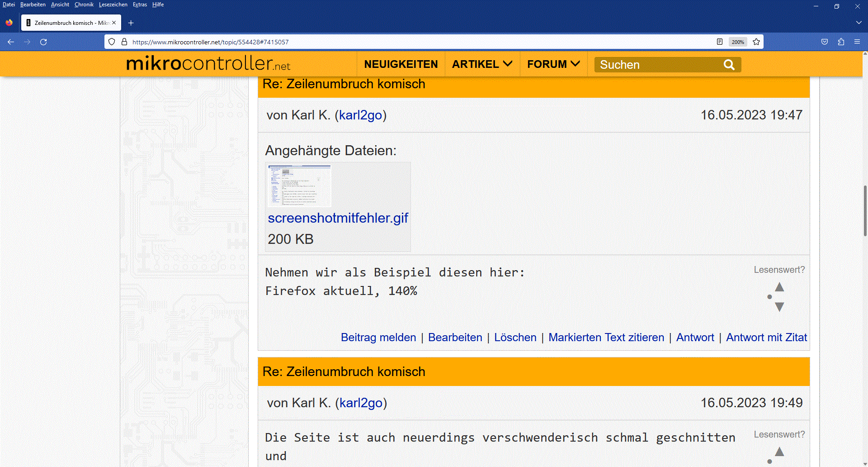Expand the FORUM dropdown menu

pos(553,64)
